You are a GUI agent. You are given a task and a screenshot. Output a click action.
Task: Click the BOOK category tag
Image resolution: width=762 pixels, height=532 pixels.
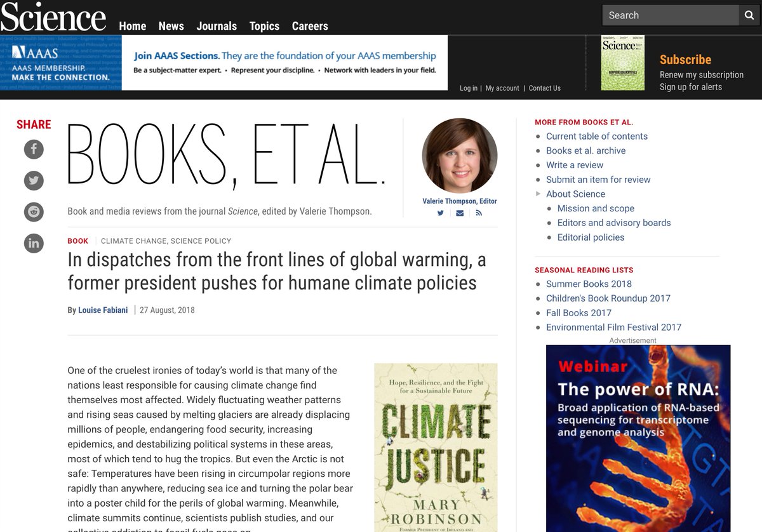pos(77,241)
